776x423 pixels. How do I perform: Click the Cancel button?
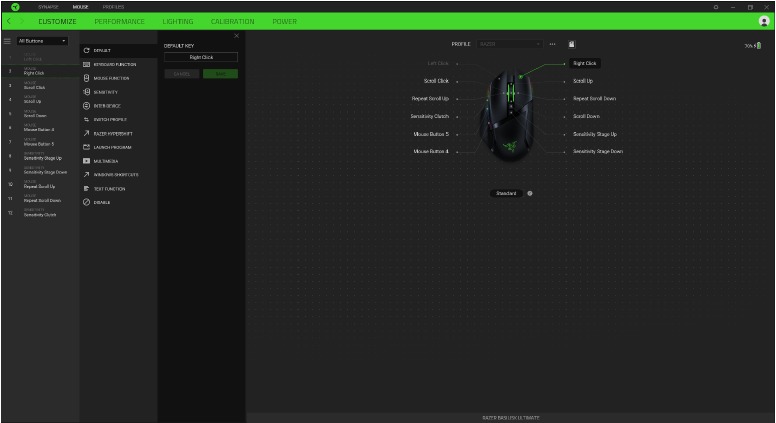click(x=182, y=74)
